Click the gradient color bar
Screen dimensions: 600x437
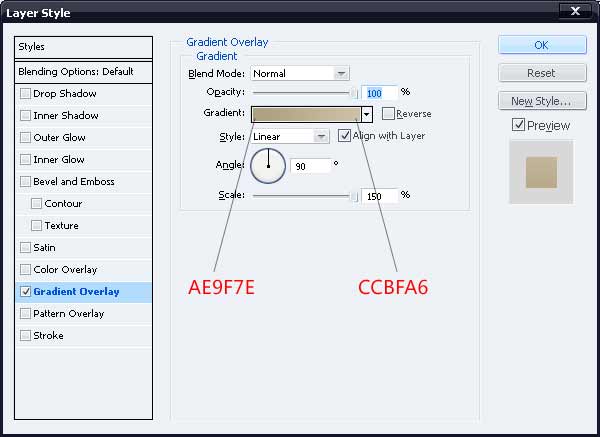point(306,114)
